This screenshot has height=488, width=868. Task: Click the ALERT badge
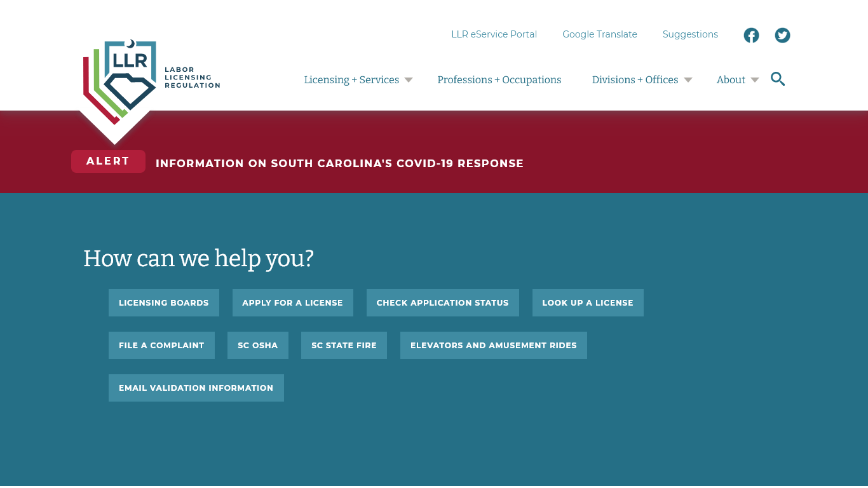click(x=108, y=161)
